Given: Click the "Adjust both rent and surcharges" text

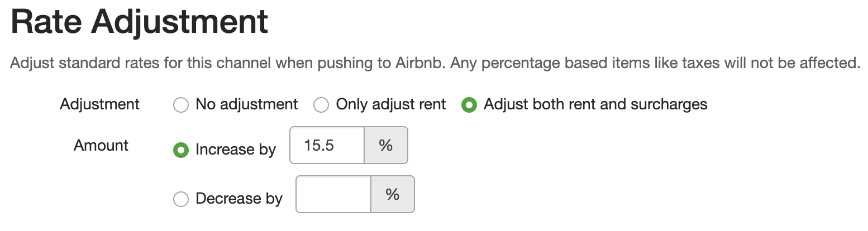Looking at the screenshot, I should [x=595, y=104].
